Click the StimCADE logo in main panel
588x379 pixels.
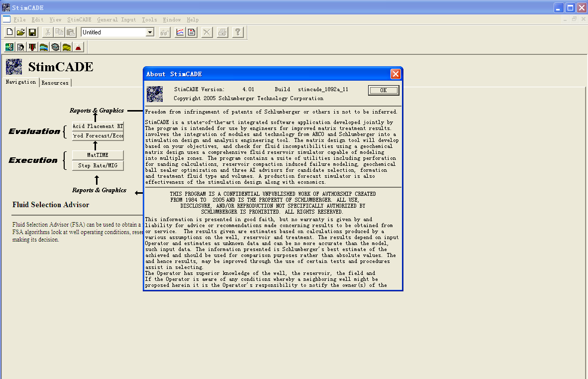[x=14, y=67]
